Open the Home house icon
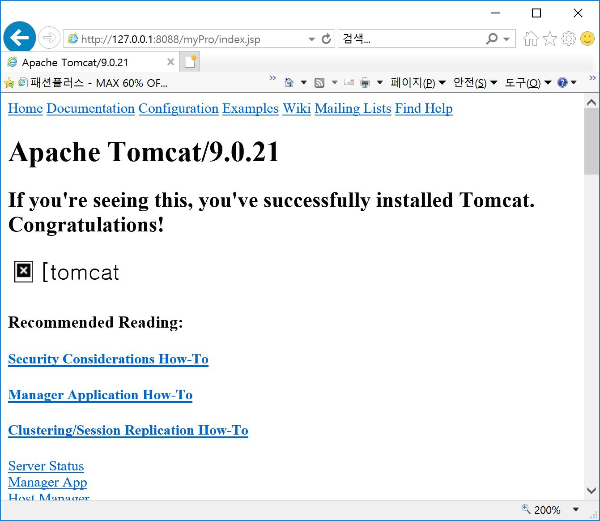The height and width of the screenshot is (521, 600). (x=531, y=38)
